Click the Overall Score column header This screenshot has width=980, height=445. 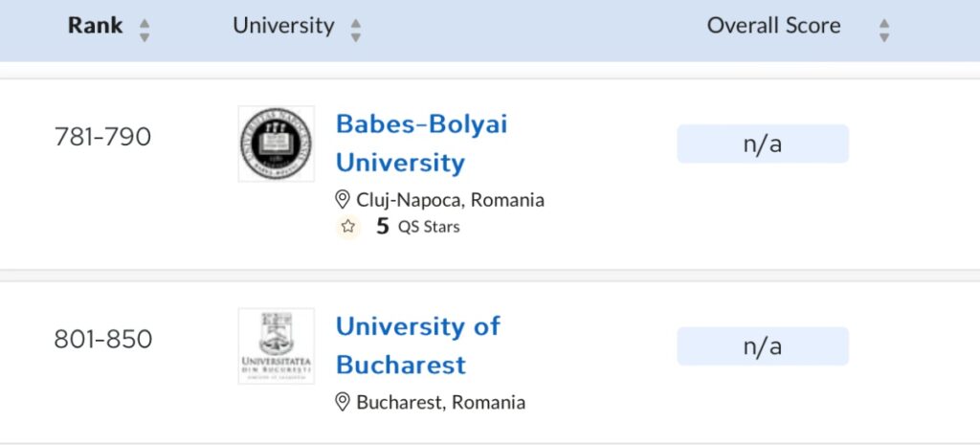(773, 26)
